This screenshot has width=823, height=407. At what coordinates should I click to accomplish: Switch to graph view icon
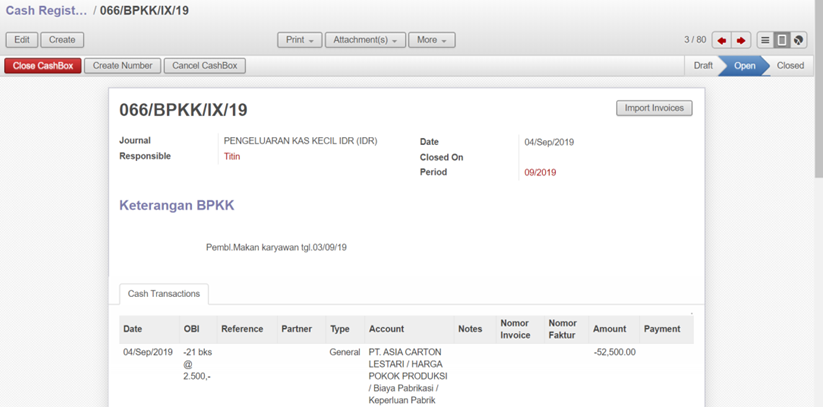pyautogui.click(x=798, y=40)
